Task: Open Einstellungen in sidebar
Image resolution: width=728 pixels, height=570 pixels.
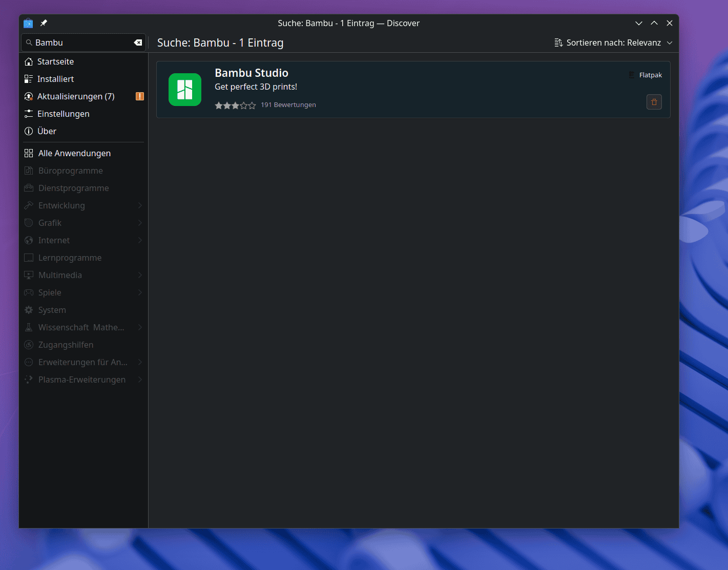Action: pyautogui.click(x=84, y=114)
